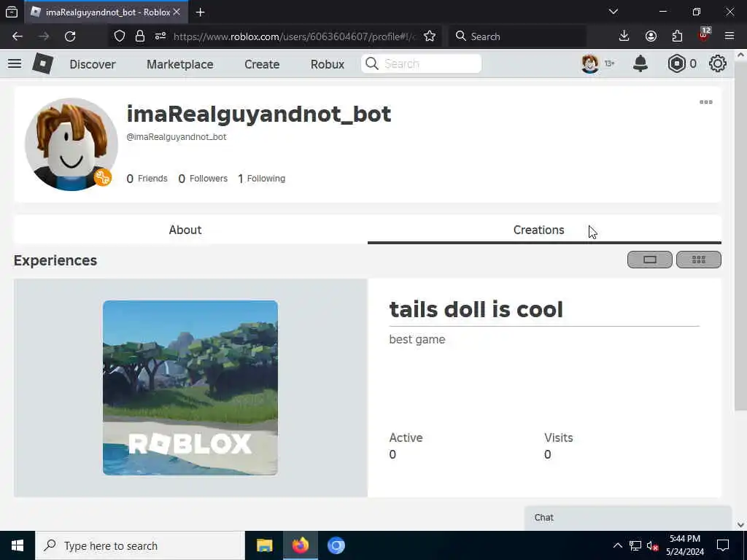Image resolution: width=747 pixels, height=560 pixels.
Task: Click the best game description text
Action: (417, 340)
